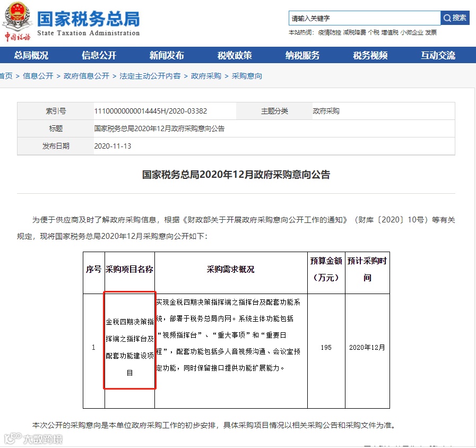Open the 信息公开 navigation menu
This screenshot has width=476, height=448.
(x=99, y=55)
